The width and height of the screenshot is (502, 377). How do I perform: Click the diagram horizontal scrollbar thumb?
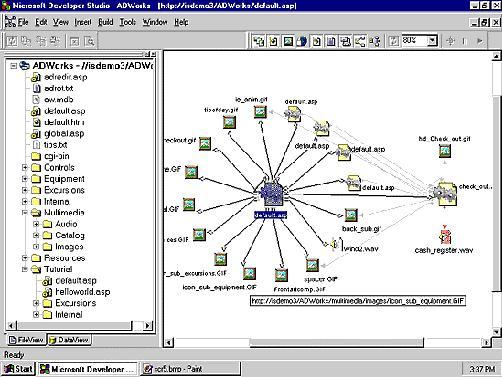[336, 342]
